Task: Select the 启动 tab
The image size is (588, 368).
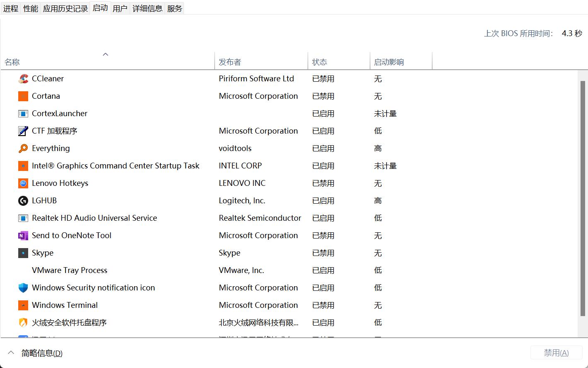Action: coord(100,8)
